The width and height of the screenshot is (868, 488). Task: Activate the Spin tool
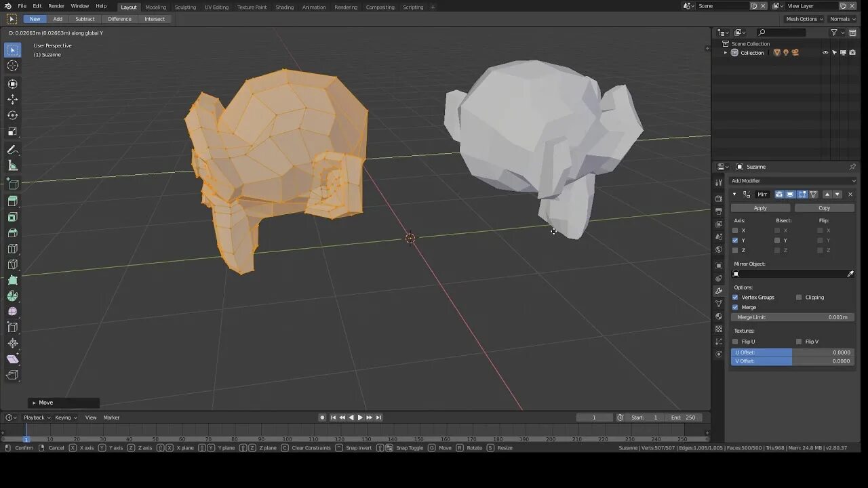12,296
